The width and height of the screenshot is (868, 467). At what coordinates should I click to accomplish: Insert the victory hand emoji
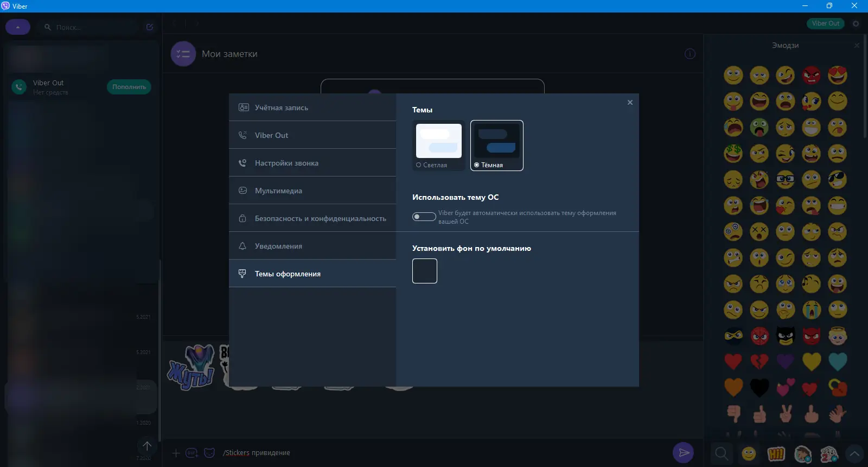786,414
